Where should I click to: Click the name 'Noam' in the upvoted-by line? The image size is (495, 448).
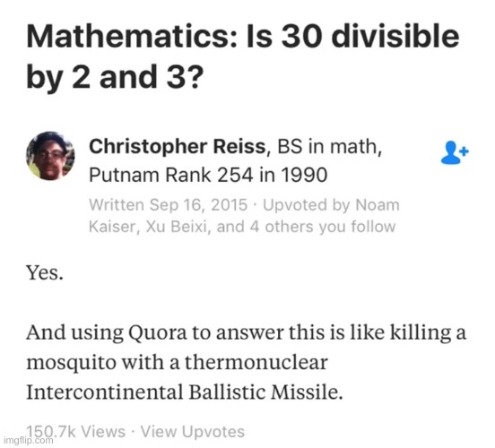[378, 205]
